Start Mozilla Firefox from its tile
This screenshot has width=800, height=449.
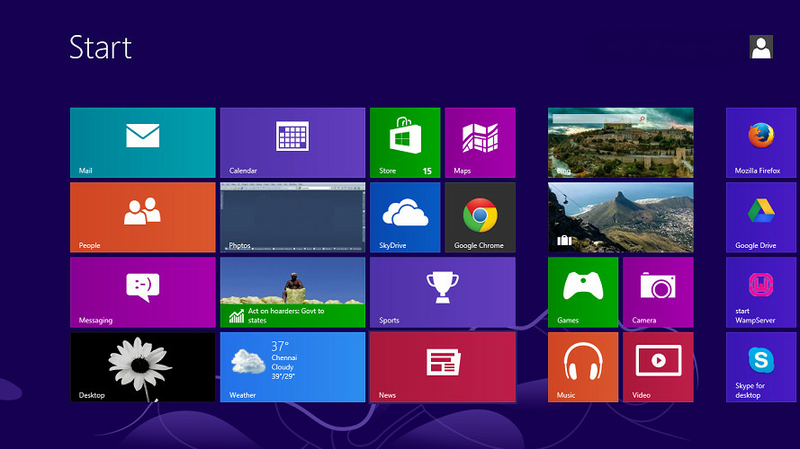coord(761,142)
